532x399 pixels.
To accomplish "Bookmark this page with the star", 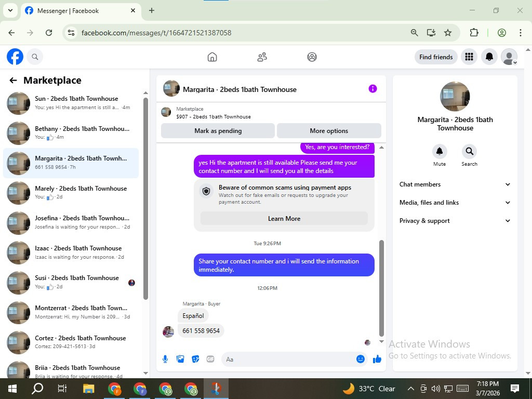I will coord(448,33).
